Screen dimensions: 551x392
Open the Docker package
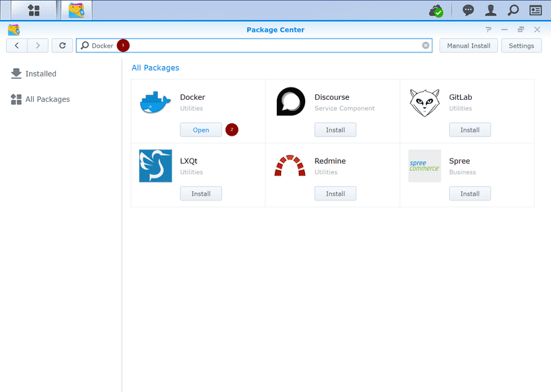200,130
